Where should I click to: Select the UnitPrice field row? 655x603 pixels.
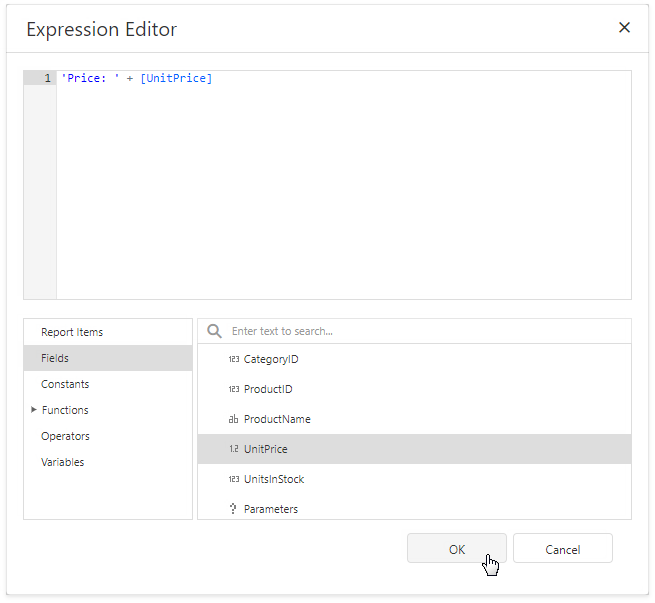[414, 449]
